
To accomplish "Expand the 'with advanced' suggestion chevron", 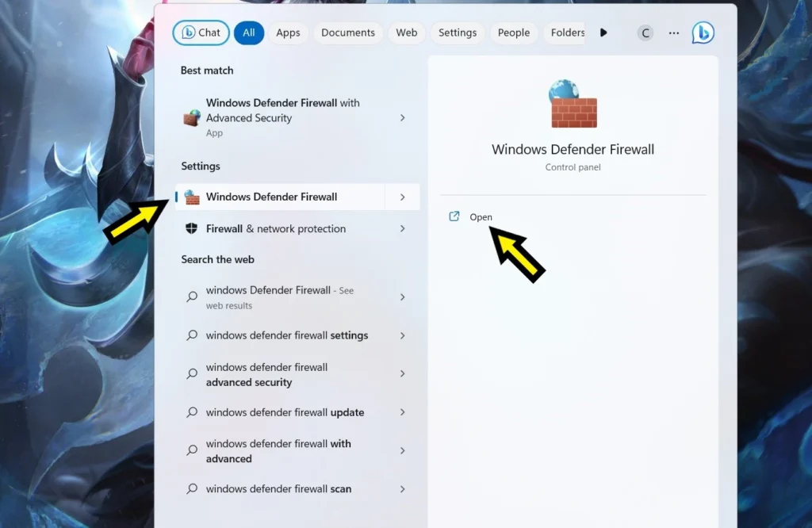I will [x=402, y=451].
